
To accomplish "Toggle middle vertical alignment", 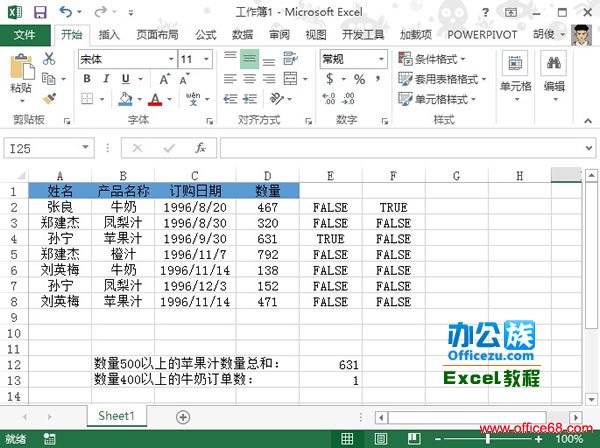I will 249,59.
